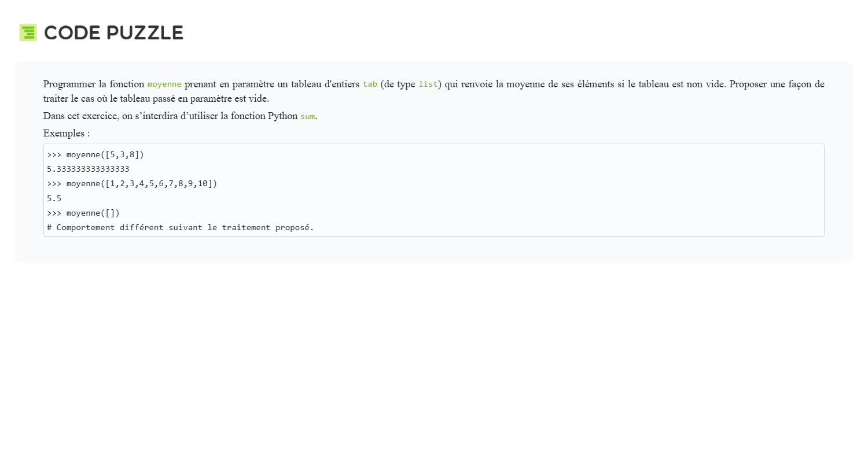Click the green tab parameter keyword
This screenshot has height=455, width=868.
[370, 84]
